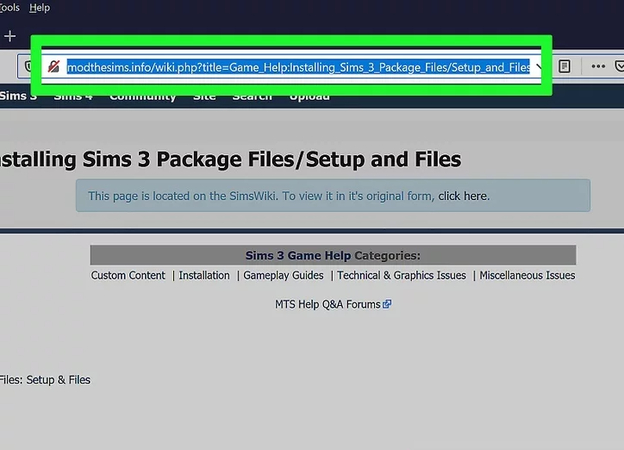This screenshot has width=624, height=450.
Task: Open the Installation category
Action: (204, 275)
